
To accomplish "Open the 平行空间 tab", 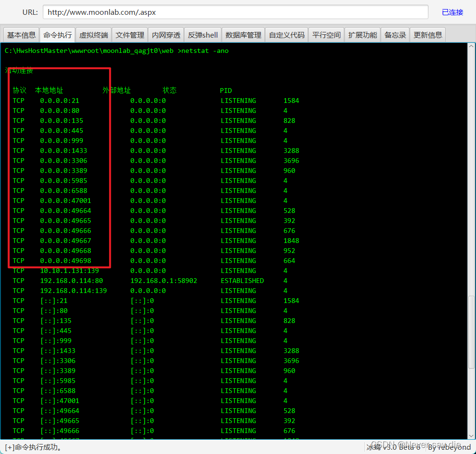I will [327, 35].
